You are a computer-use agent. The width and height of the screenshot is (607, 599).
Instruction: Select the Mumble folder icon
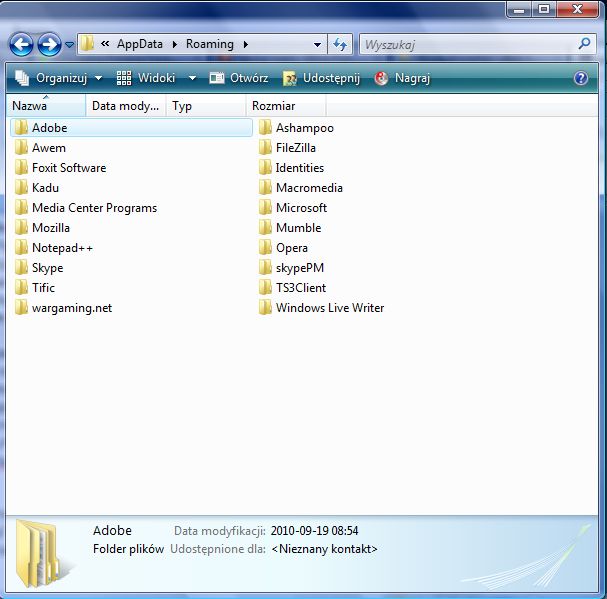point(265,228)
